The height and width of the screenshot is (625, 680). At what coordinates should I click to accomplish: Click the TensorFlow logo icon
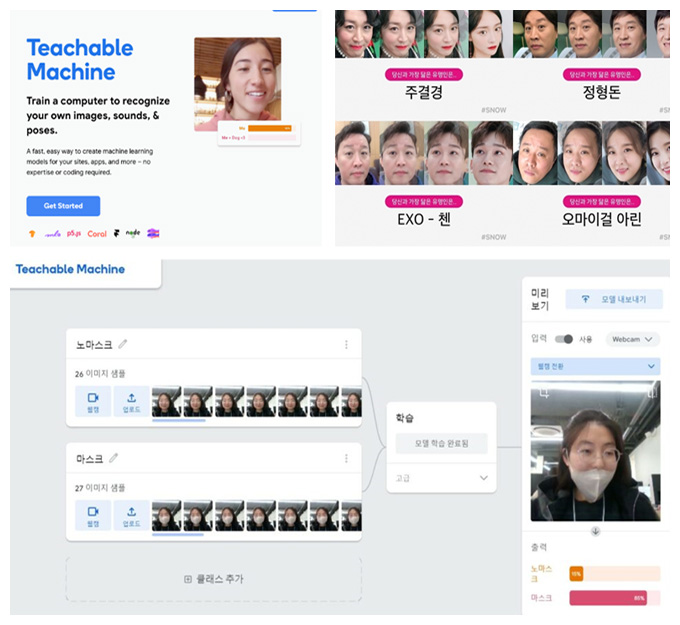click(x=32, y=234)
